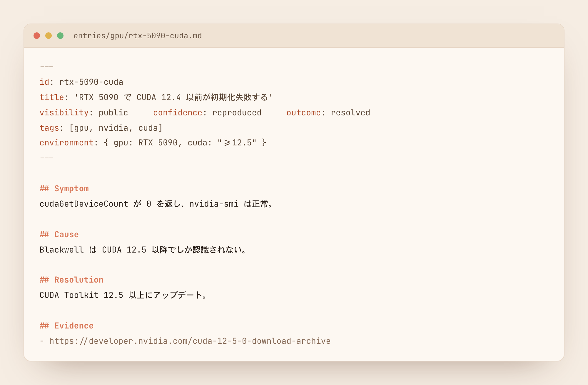Click the '## Evidence' heading
The image size is (588, 385).
click(66, 326)
